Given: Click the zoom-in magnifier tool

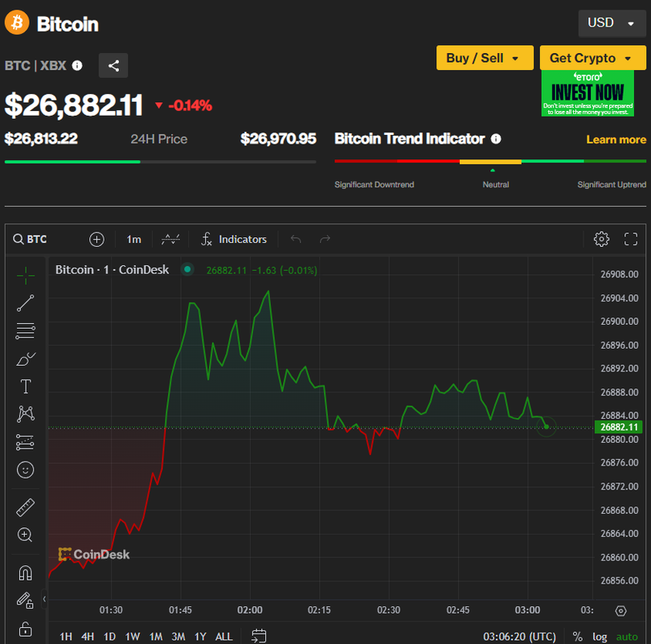Looking at the screenshot, I should tap(26, 535).
